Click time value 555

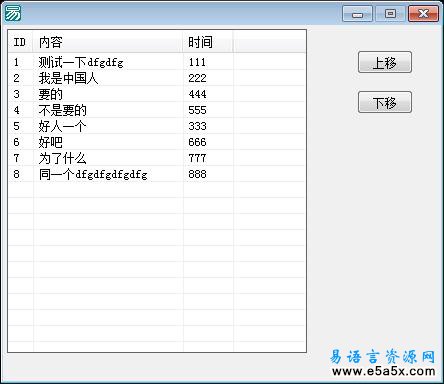pyautogui.click(x=197, y=110)
